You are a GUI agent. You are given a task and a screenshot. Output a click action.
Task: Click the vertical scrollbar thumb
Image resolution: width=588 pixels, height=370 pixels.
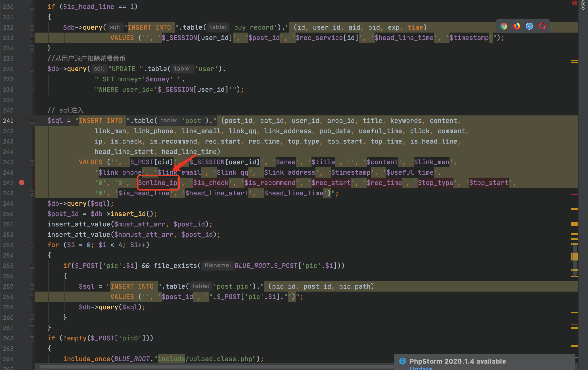coord(574,259)
